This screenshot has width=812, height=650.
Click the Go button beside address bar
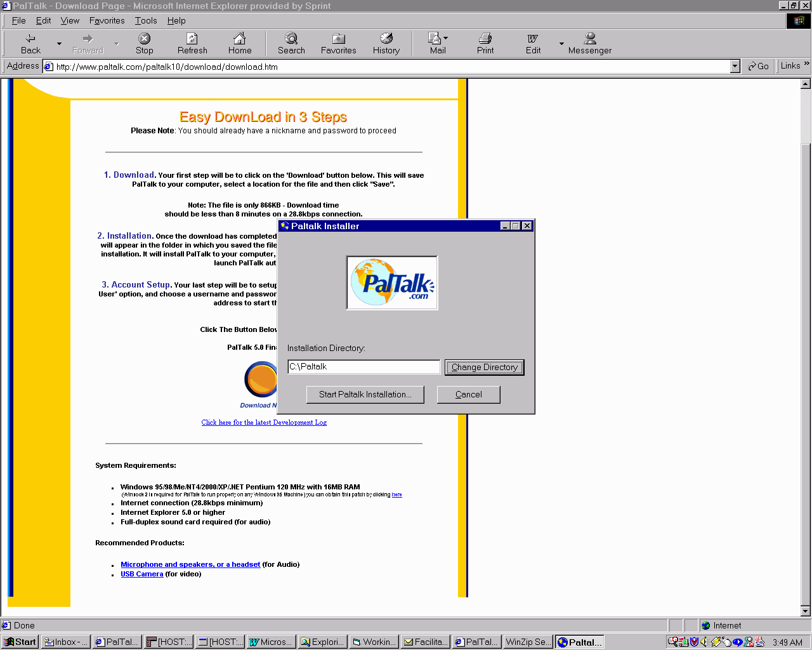pos(758,66)
